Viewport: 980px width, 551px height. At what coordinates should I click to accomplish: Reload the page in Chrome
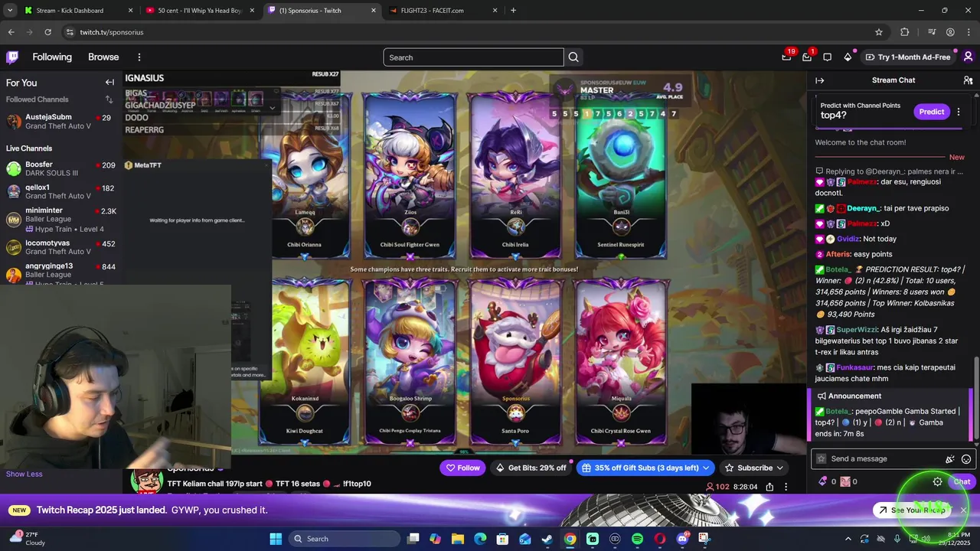coord(47,32)
